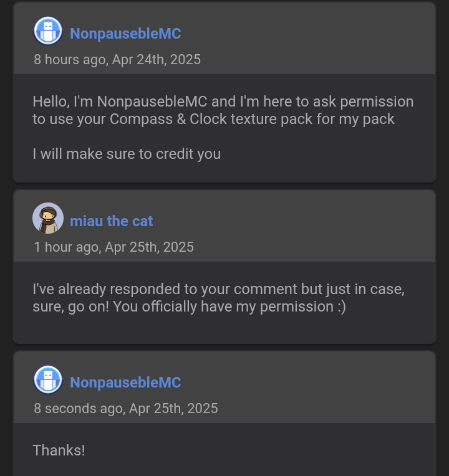Click the 'Thanks!' message text
This screenshot has width=449, height=476.
tap(59, 450)
